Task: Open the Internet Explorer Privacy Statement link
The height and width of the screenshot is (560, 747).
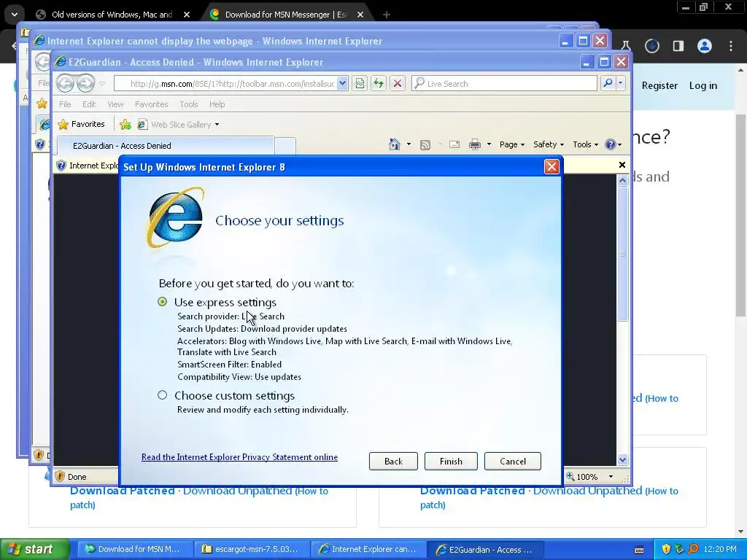Action: [x=239, y=457]
